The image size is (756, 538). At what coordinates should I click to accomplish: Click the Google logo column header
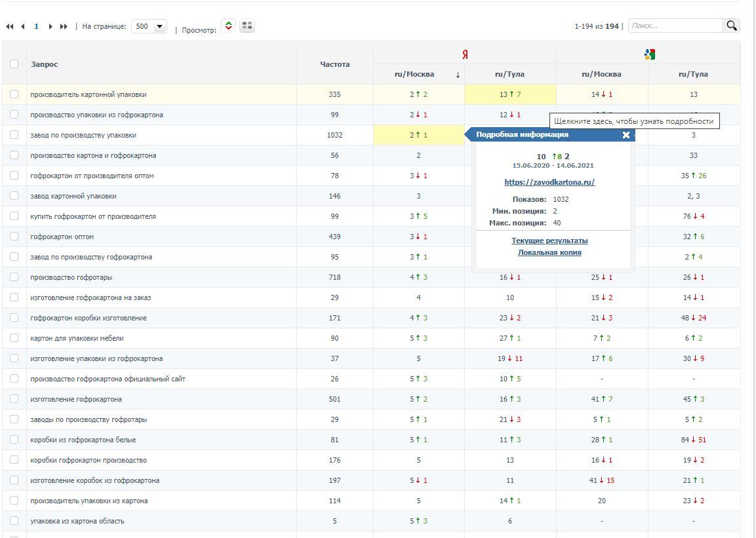coord(649,54)
